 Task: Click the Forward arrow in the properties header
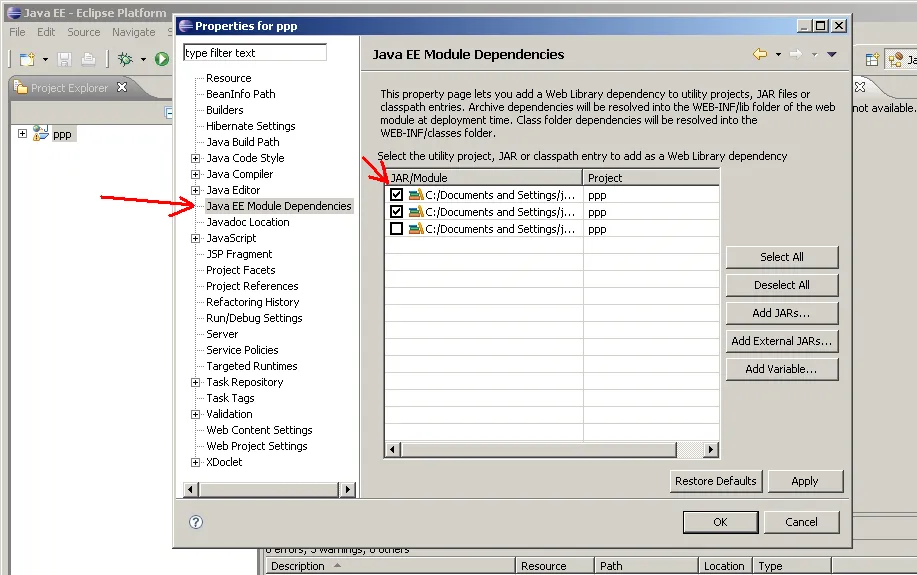pos(795,54)
